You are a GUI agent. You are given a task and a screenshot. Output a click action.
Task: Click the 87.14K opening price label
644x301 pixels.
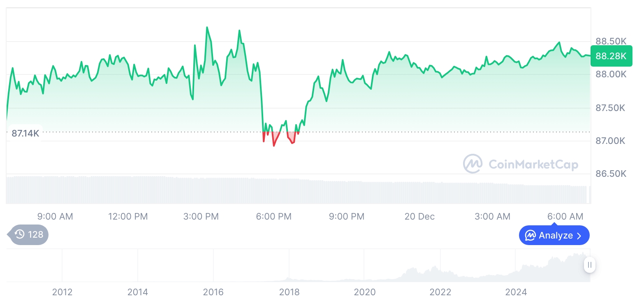25,133
